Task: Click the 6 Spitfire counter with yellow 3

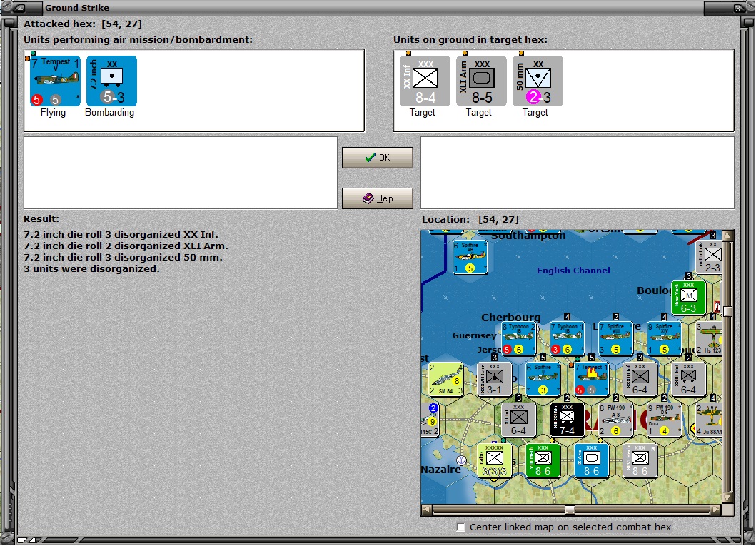Action: coord(543,379)
